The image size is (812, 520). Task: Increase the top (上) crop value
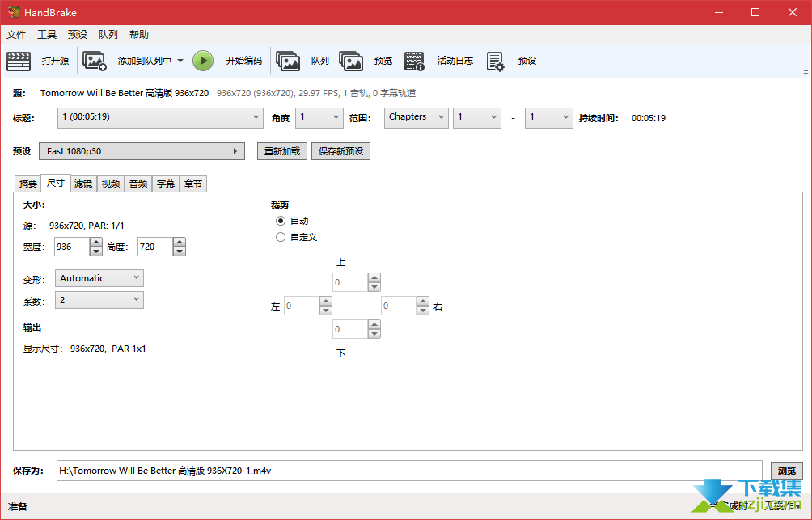[x=374, y=278]
